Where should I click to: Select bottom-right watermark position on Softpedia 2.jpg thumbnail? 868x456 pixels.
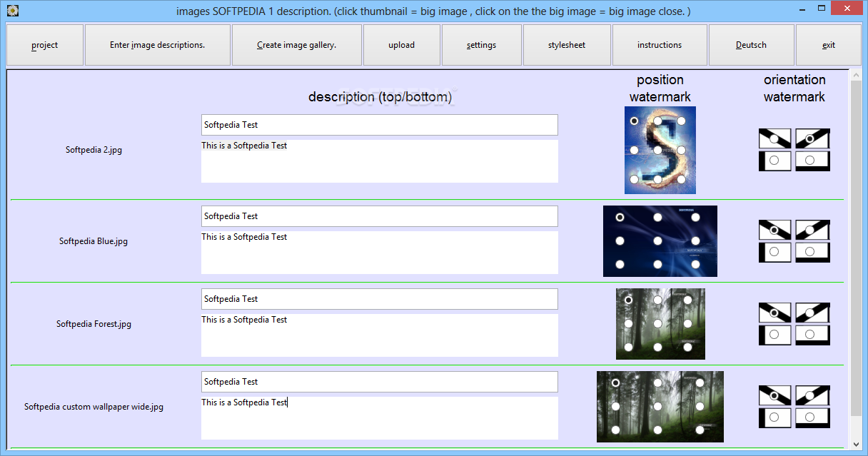[x=681, y=179]
